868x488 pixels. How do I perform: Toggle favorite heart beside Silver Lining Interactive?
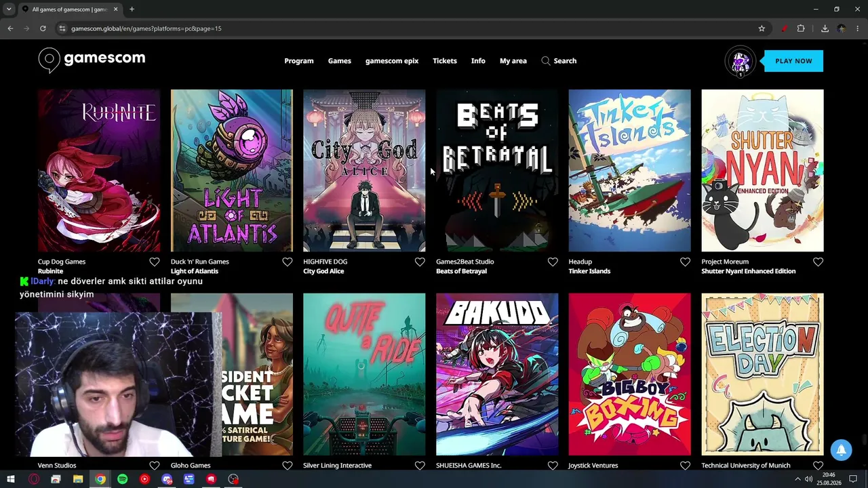coord(420,466)
